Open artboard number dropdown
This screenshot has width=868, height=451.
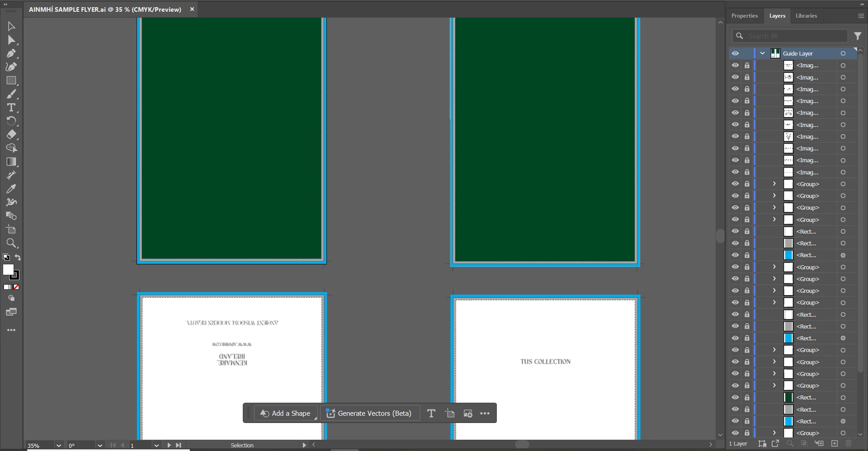coord(156,446)
